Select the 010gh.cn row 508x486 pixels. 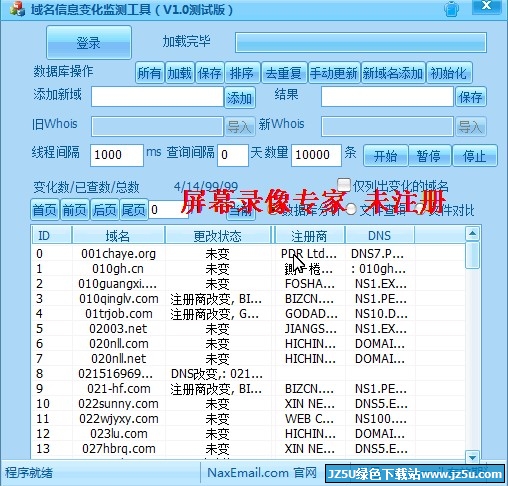(x=248, y=269)
